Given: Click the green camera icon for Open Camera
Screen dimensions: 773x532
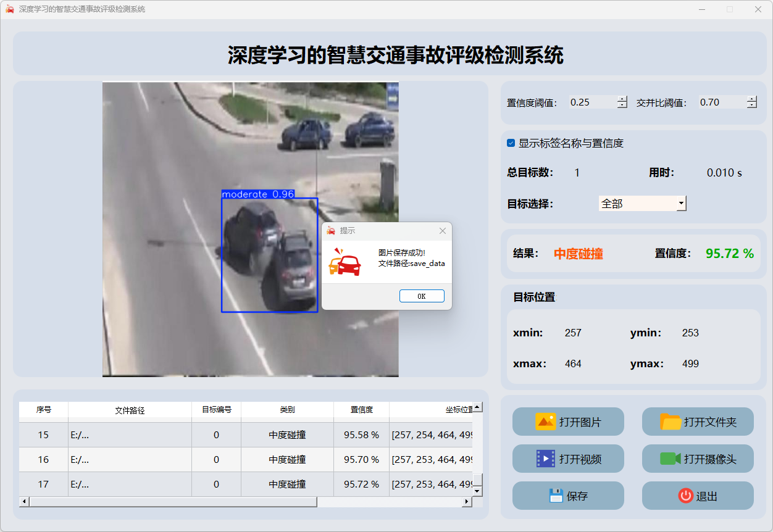Looking at the screenshot, I should click(x=670, y=459).
